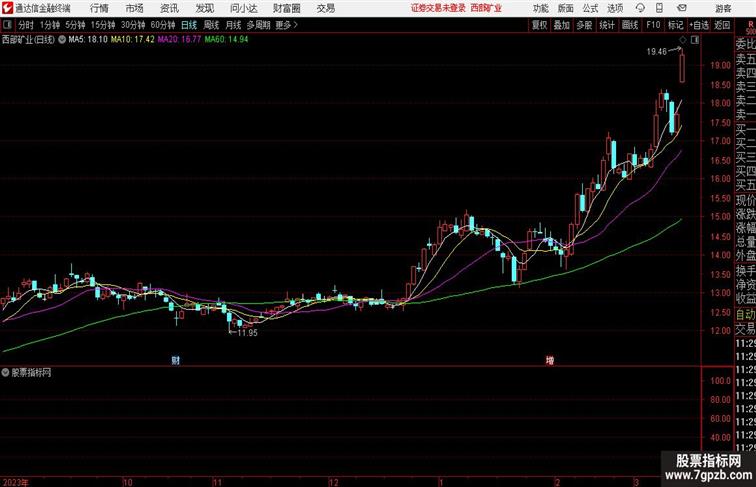Click the 19.00 price axis label
Screen dimensions: 756x487
click(x=720, y=65)
